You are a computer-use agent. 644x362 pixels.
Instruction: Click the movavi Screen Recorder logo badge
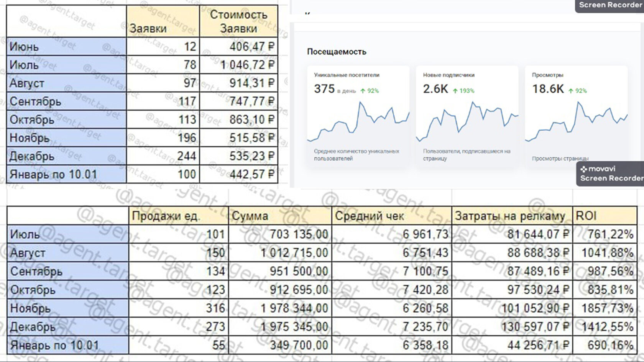point(610,174)
